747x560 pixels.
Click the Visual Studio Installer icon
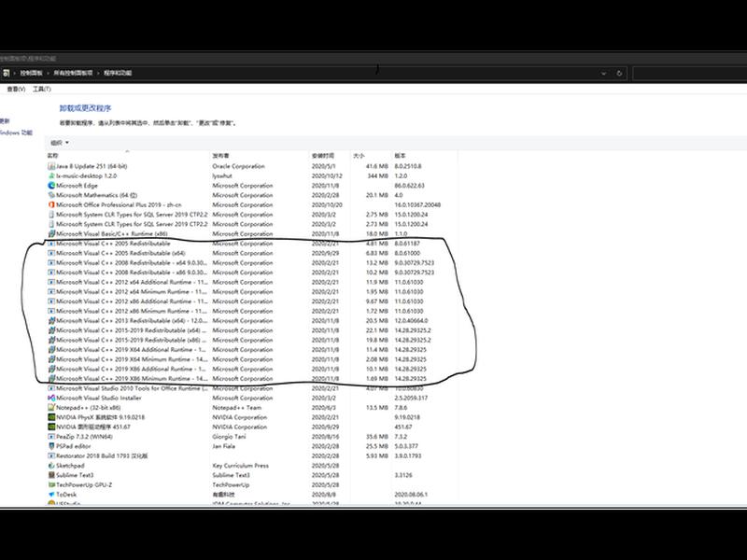[51, 399]
